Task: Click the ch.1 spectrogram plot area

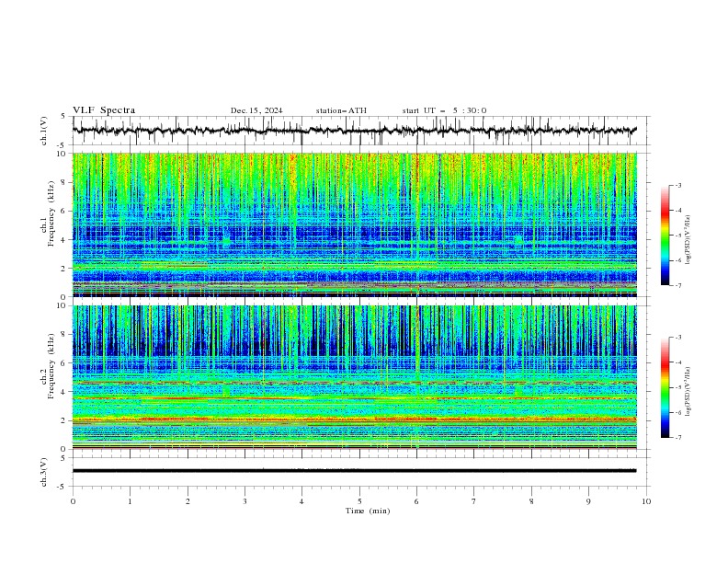Action: [354, 224]
